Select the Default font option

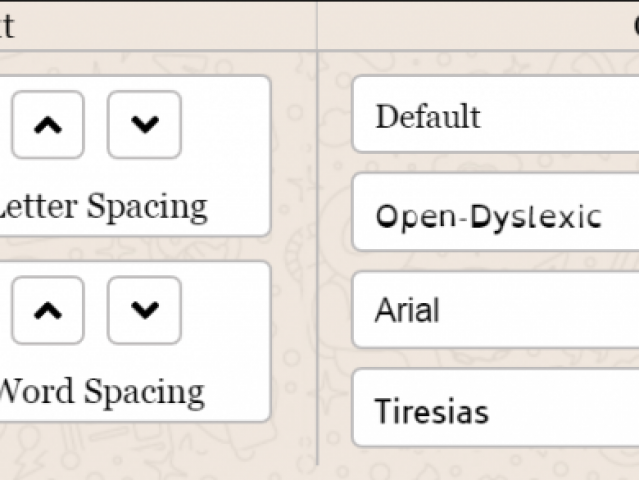tap(496, 114)
